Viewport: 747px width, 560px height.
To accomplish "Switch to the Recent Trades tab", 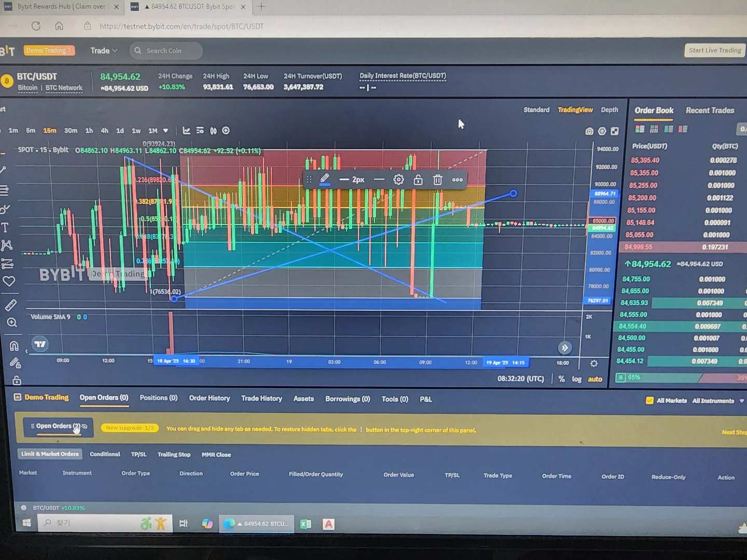I will point(710,110).
